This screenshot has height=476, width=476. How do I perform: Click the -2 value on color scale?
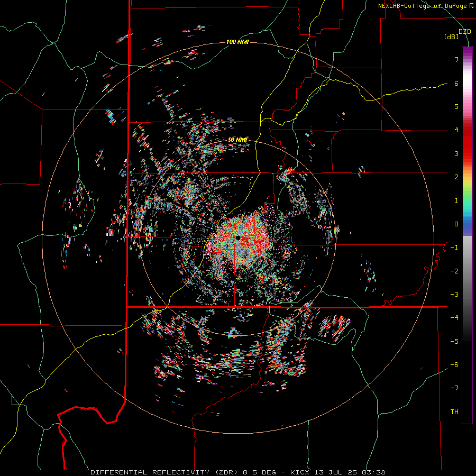click(x=454, y=271)
